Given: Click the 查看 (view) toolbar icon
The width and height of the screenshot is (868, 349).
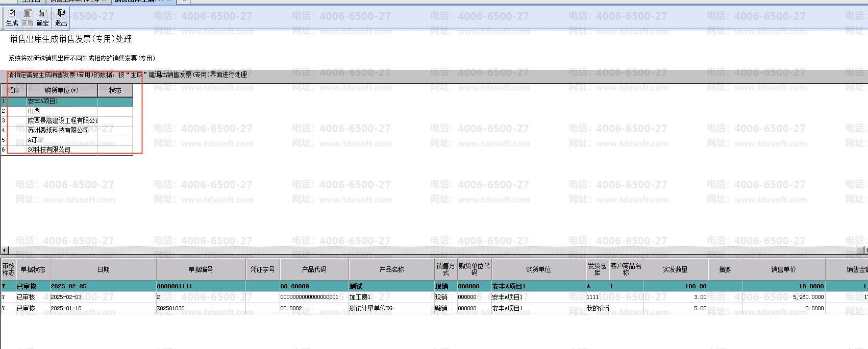Looking at the screenshot, I should (27, 18).
